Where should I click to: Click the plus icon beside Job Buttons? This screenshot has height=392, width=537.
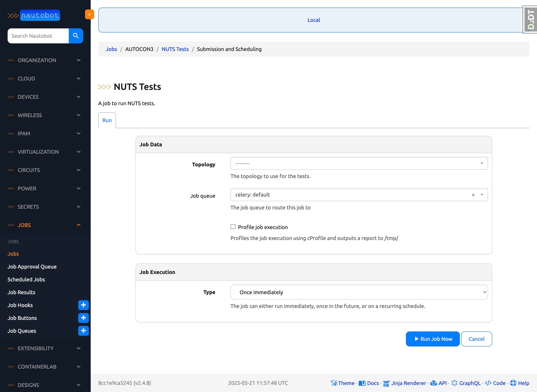[x=83, y=318]
